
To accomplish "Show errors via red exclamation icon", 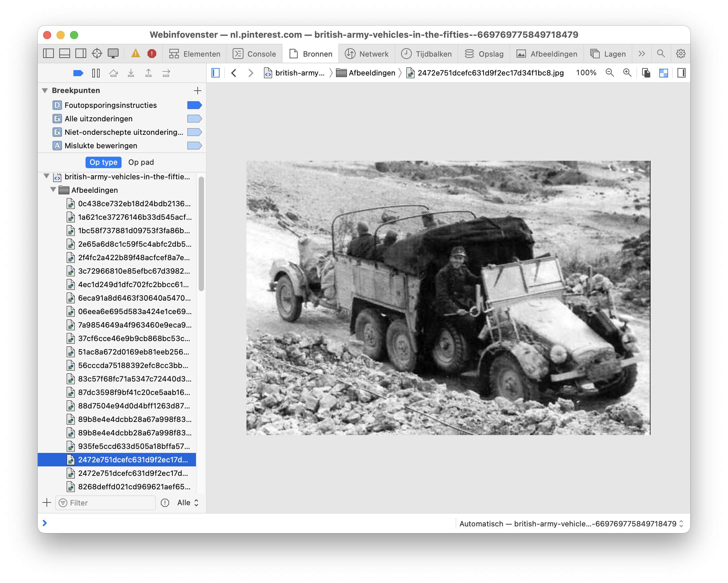I will coord(152,53).
